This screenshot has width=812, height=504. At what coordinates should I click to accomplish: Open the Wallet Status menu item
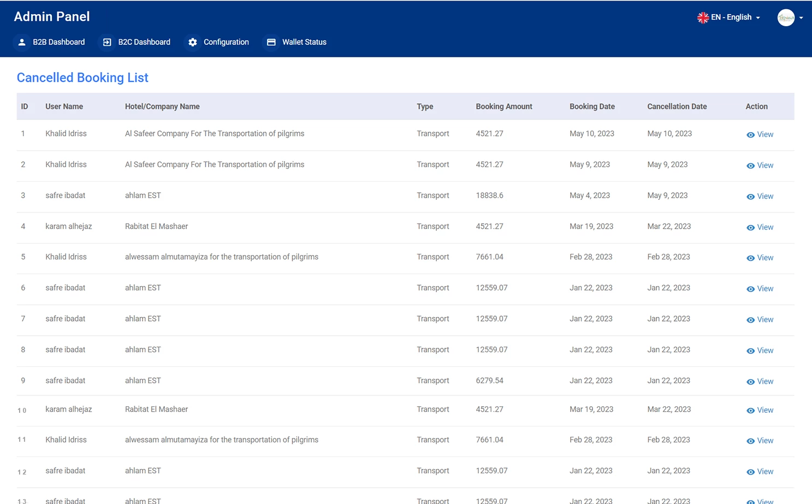click(x=304, y=42)
